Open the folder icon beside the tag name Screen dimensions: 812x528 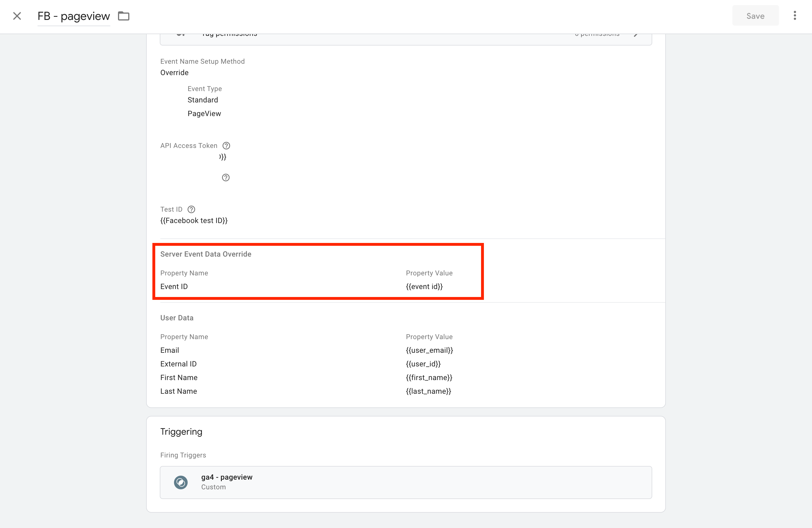(123, 16)
